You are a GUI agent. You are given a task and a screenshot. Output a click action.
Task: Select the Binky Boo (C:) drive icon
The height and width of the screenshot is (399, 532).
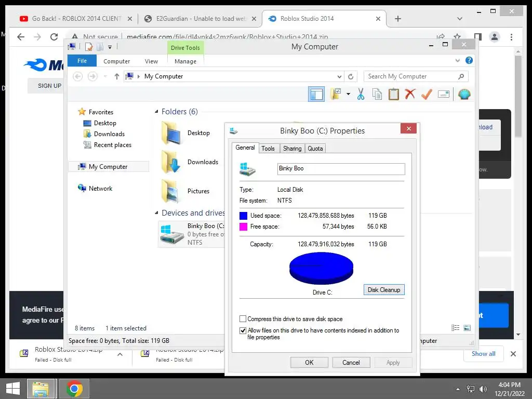pos(171,234)
